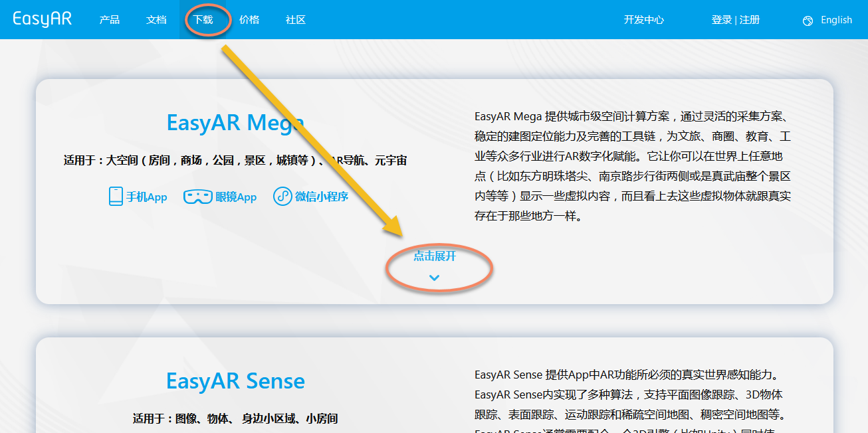This screenshot has width=868, height=433.
Task: Click the 注册 link
Action: click(750, 20)
